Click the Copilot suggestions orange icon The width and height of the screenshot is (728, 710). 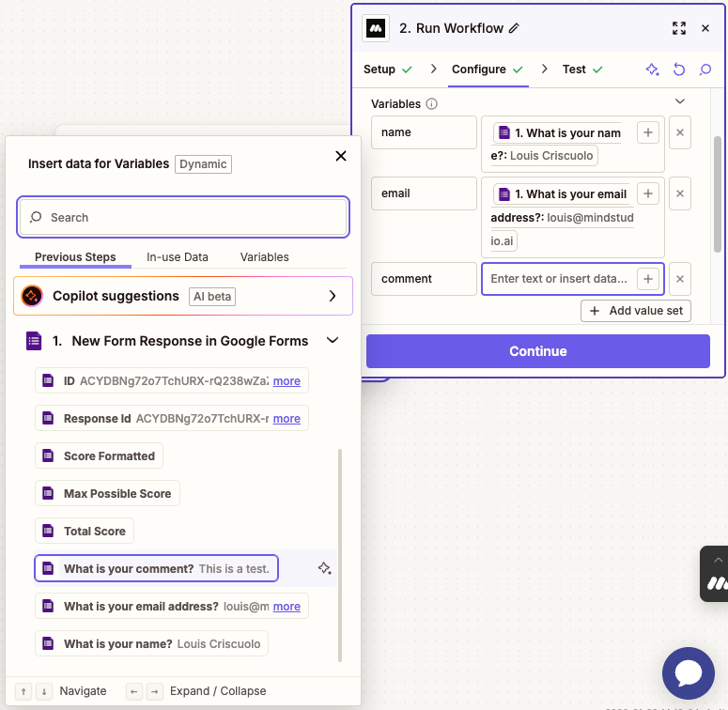(32, 296)
